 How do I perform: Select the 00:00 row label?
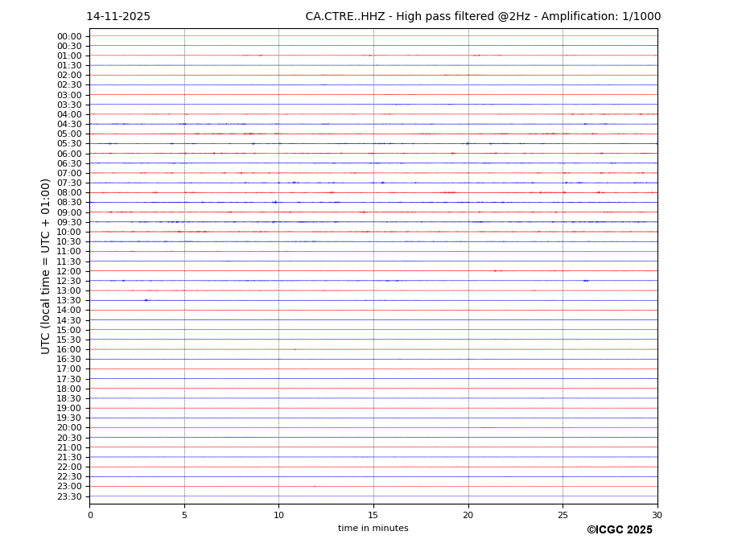tap(69, 36)
